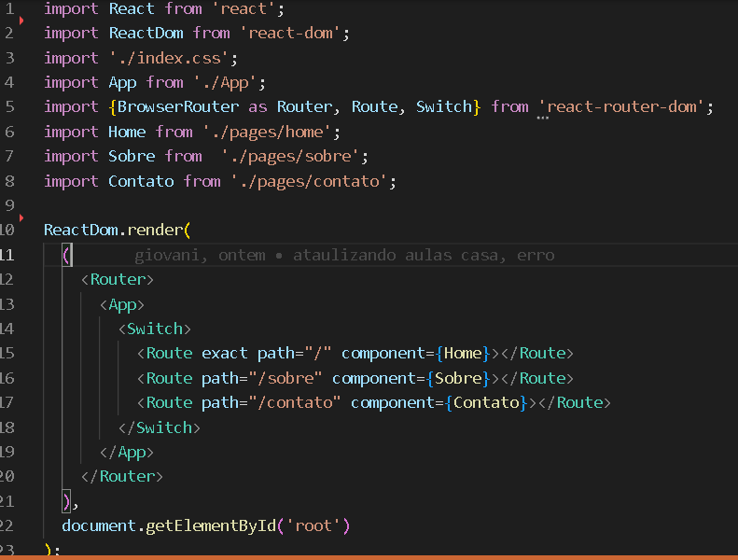Click the closing parenthesis and comma on line 21
This screenshot has width=738, height=560.
(x=70, y=502)
